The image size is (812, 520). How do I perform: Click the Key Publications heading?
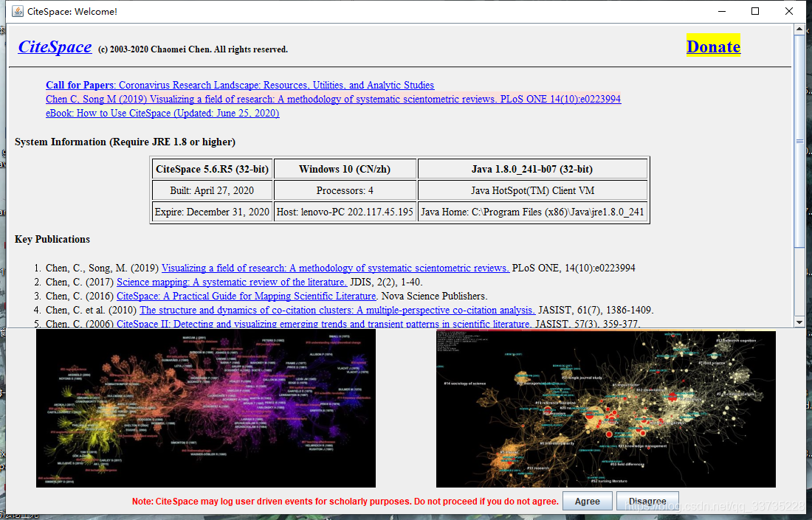[52, 239]
